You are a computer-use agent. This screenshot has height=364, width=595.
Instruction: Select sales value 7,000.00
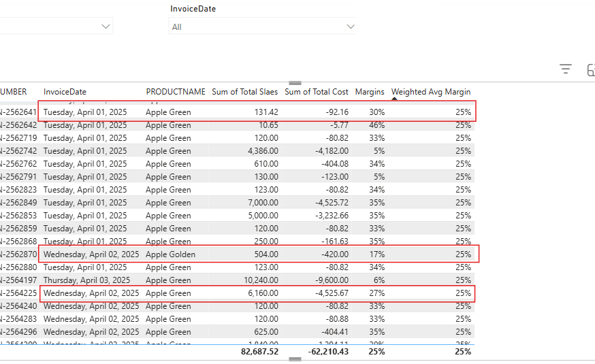point(263,203)
